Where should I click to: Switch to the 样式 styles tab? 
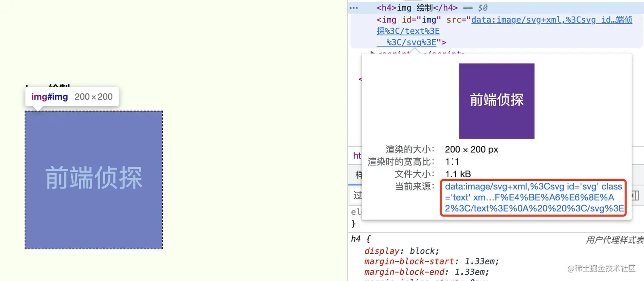coord(358,175)
